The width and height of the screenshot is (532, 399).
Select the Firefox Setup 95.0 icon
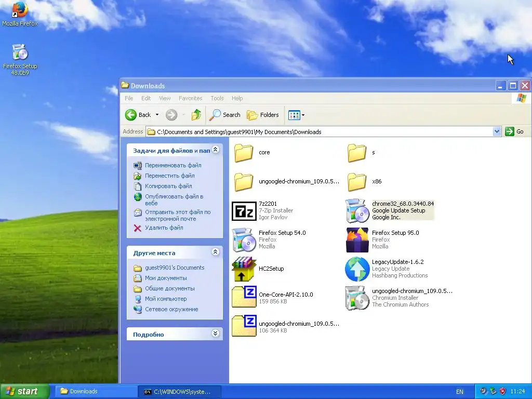(357, 240)
